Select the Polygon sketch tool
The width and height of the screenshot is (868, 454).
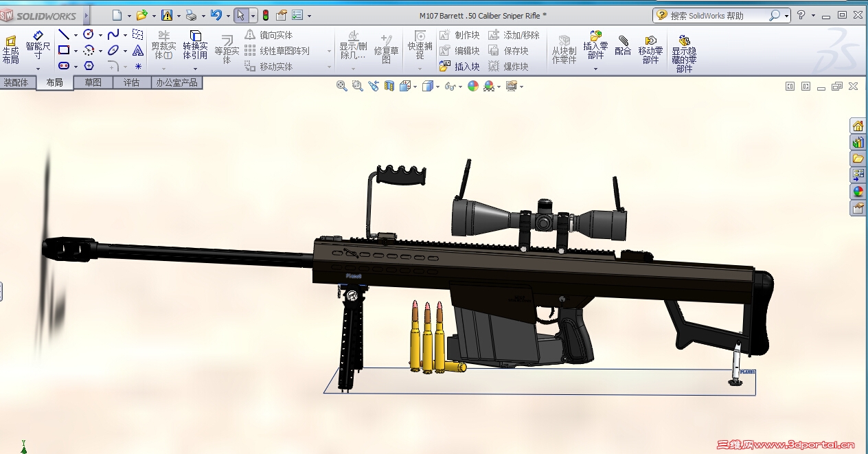89,66
